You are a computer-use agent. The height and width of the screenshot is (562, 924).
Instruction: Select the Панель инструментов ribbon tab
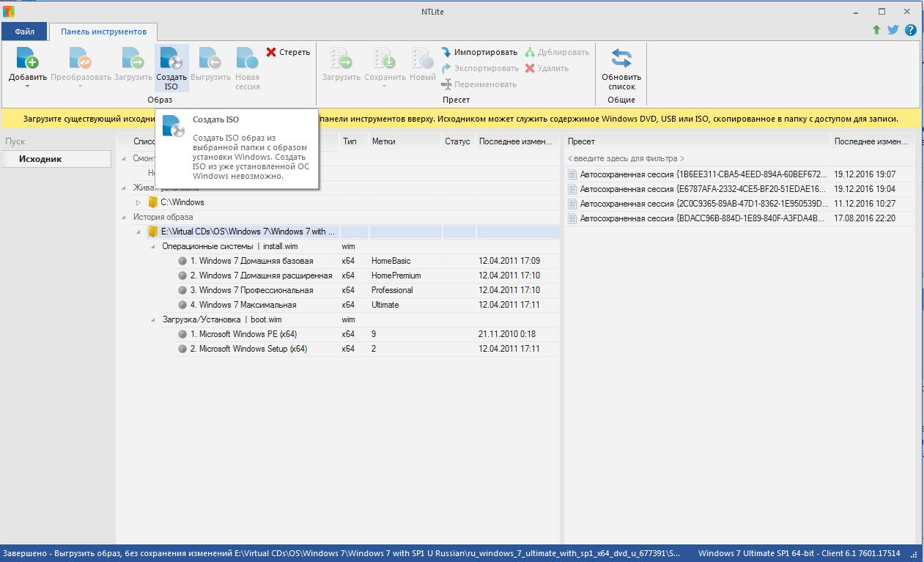103,32
